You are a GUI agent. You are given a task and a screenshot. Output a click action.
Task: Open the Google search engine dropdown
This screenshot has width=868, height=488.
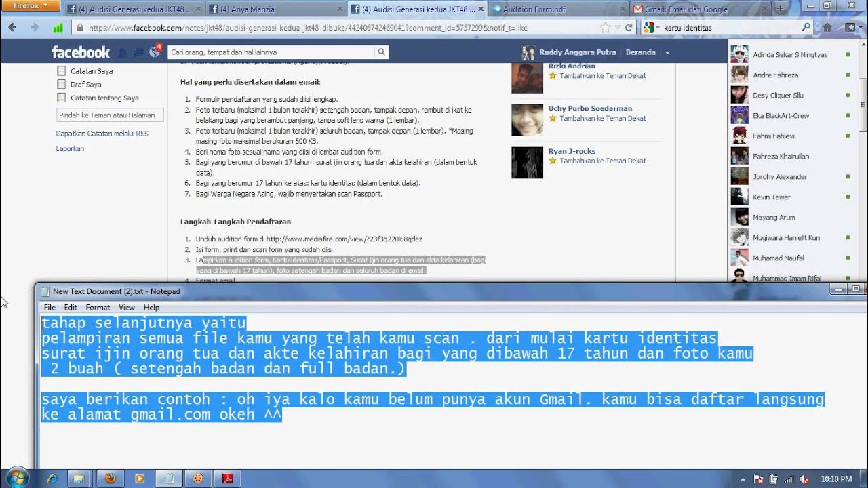click(x=652, y=28)
